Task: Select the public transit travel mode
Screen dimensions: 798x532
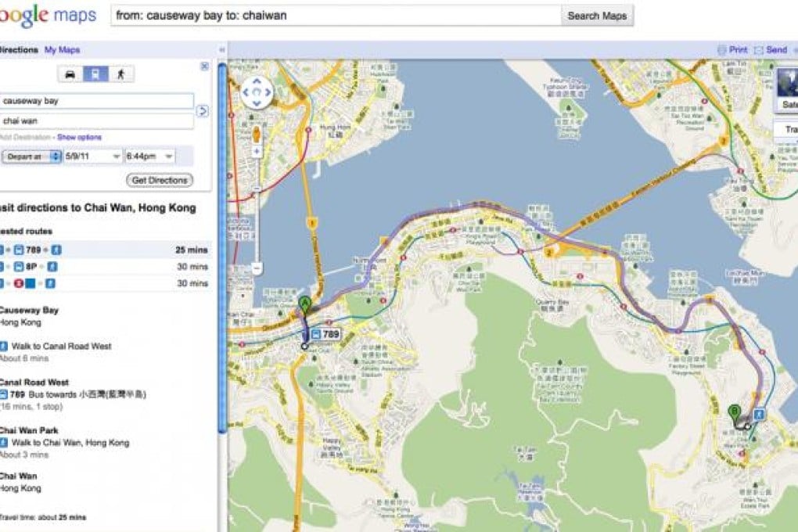Action: click(x=95, y=74)
